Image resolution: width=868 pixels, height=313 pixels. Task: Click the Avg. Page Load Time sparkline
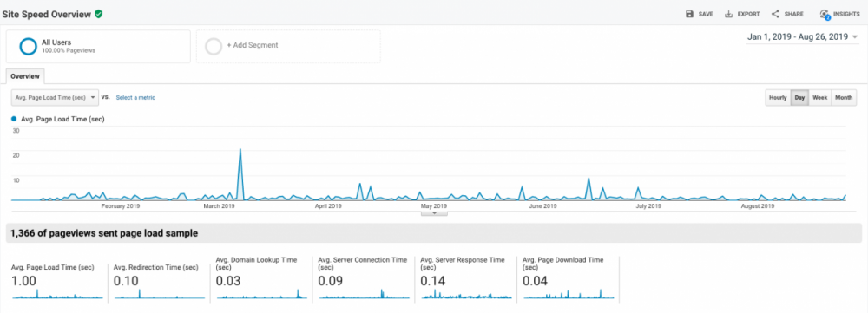(57, 295)
